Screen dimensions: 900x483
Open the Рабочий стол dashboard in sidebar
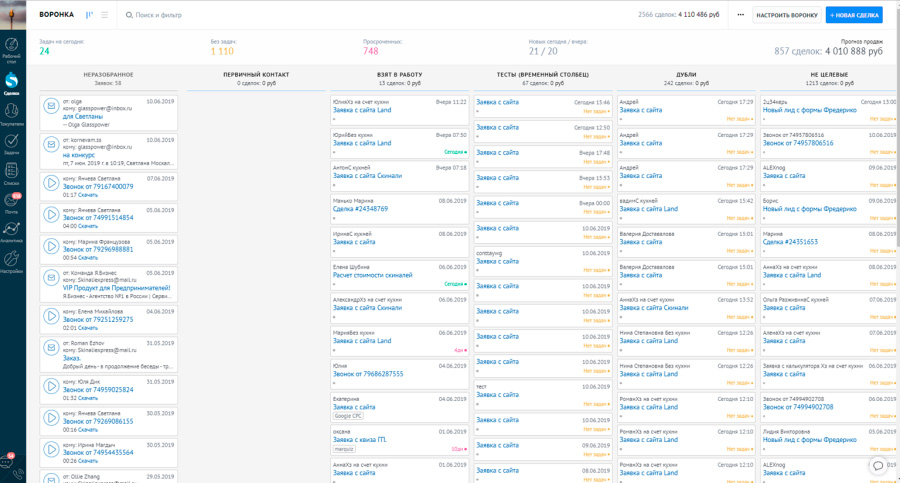(x=11, y=49)
